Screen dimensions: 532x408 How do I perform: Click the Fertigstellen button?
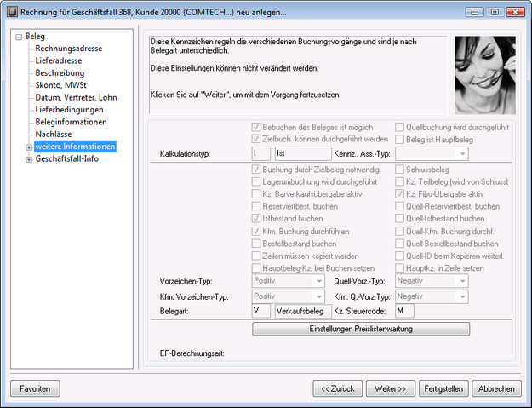(443, 388)
